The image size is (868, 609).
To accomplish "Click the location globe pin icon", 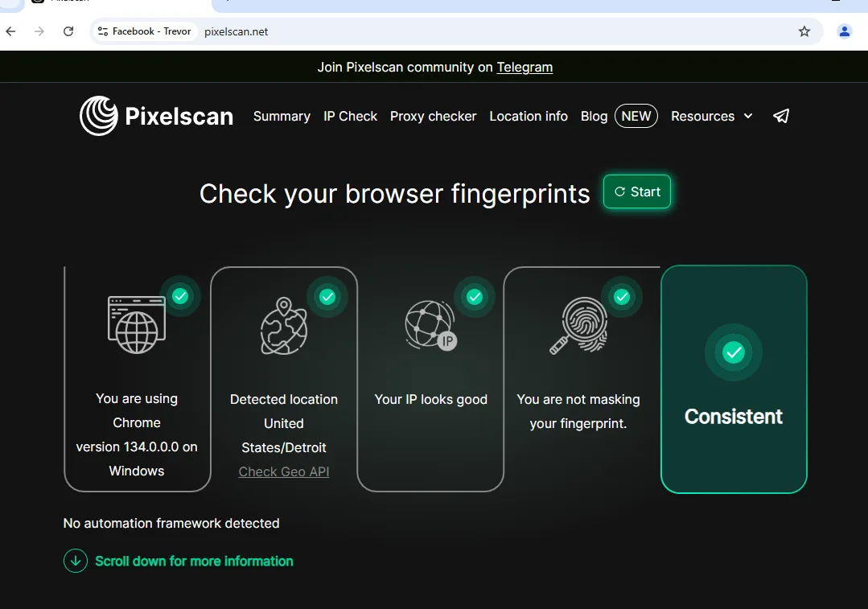I will [284, 326].
